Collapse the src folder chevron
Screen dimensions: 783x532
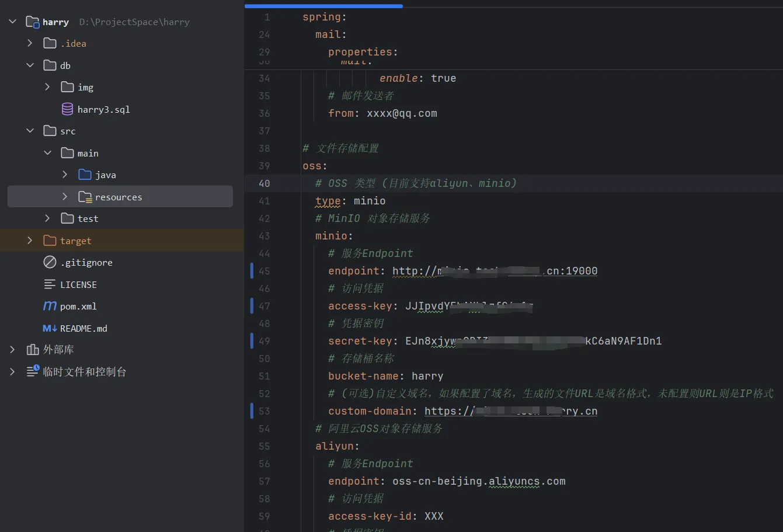30,131
